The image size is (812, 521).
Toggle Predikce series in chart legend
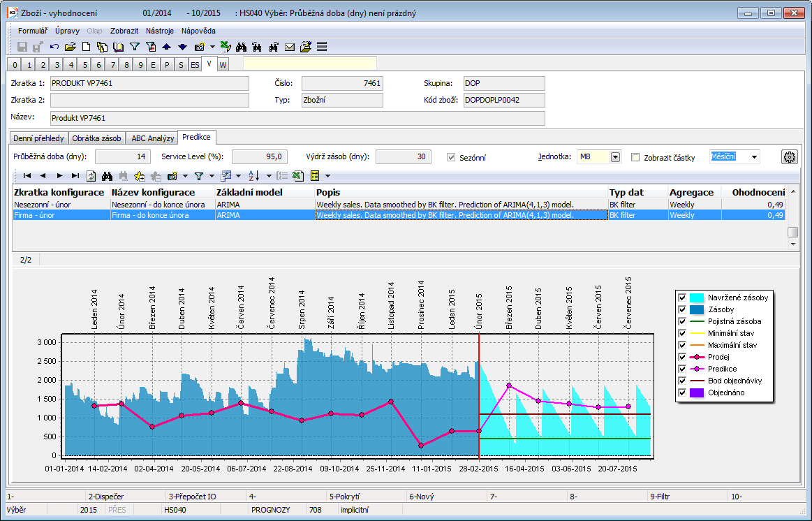pos(682,369)
